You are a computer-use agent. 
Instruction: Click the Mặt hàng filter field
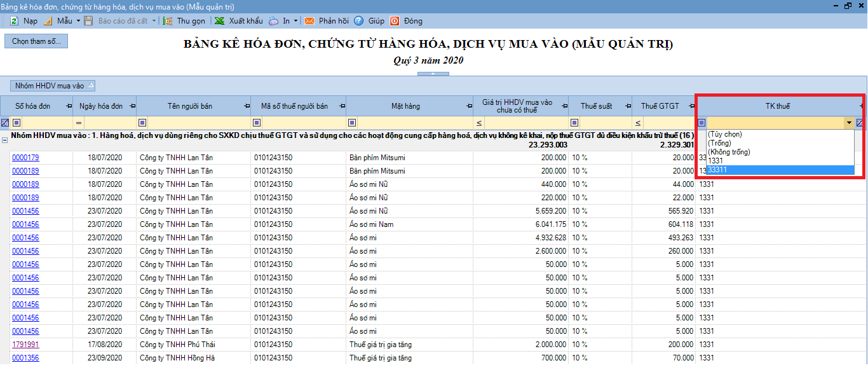414,123
